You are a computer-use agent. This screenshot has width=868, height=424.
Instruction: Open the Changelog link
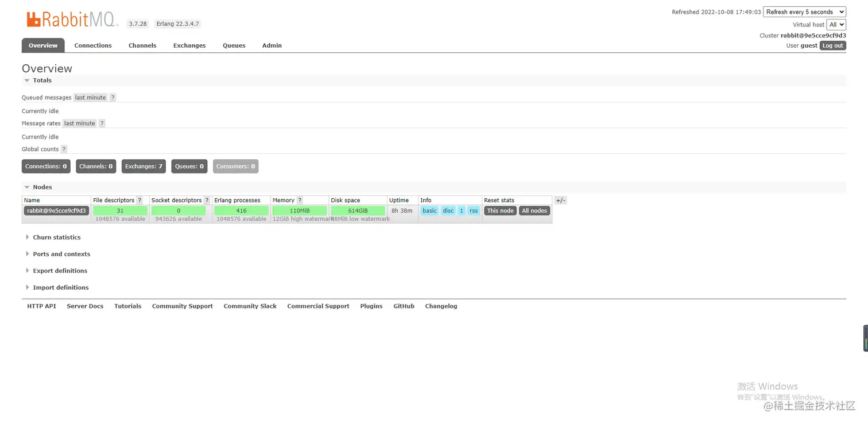441,306
